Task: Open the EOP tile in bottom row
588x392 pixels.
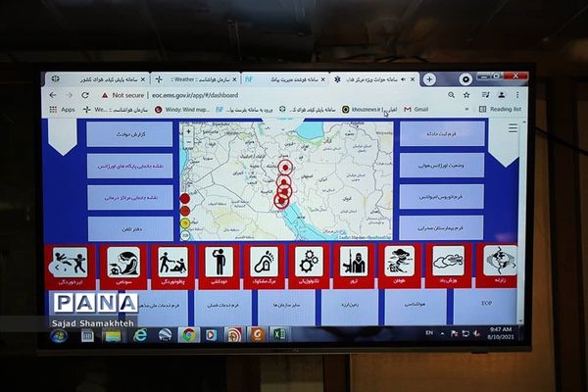Action: (486, 306)
